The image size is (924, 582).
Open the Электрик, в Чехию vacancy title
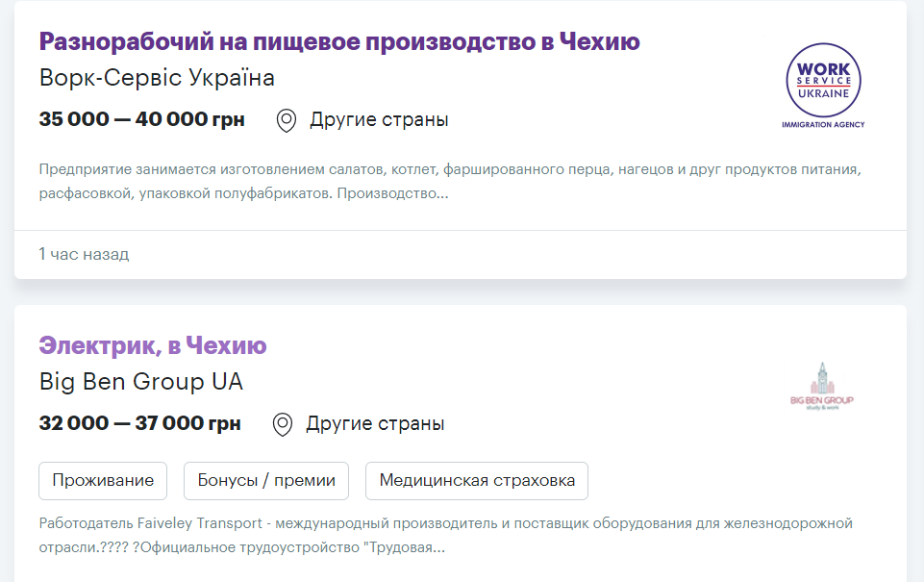click(x=153, y=345)
